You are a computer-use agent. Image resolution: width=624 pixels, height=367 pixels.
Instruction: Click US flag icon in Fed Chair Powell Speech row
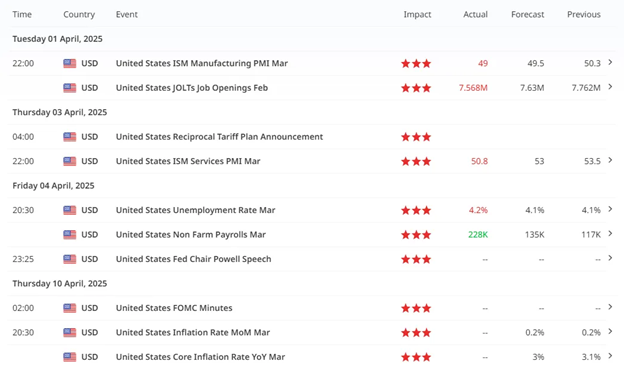point(70,259)
